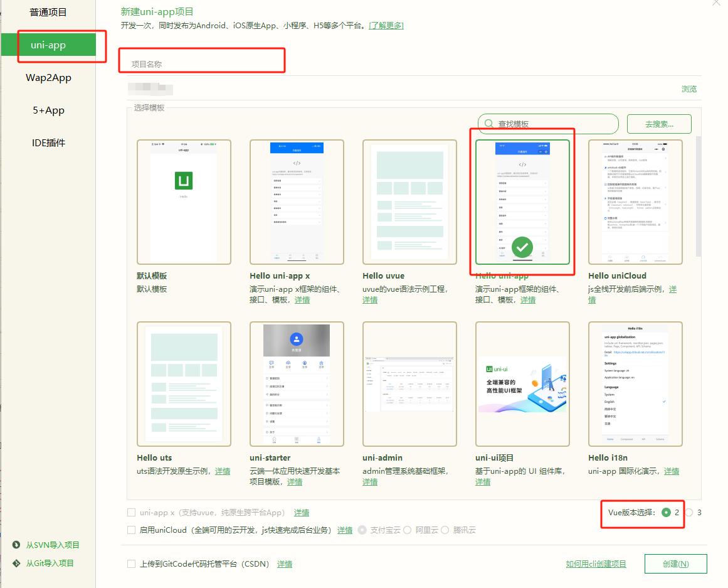Screen dimensions: 728x588
Task: Select the Hello uni-app x template thumbnail
Action: coord(297,202)
